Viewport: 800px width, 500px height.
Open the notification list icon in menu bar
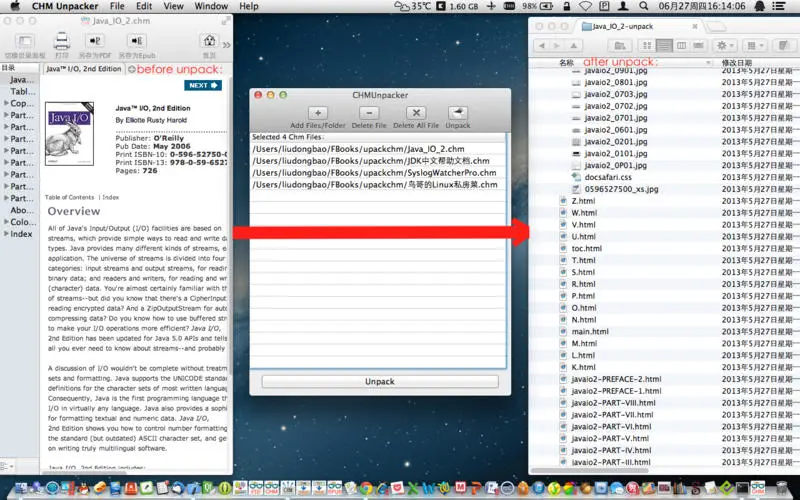point(779,6)
